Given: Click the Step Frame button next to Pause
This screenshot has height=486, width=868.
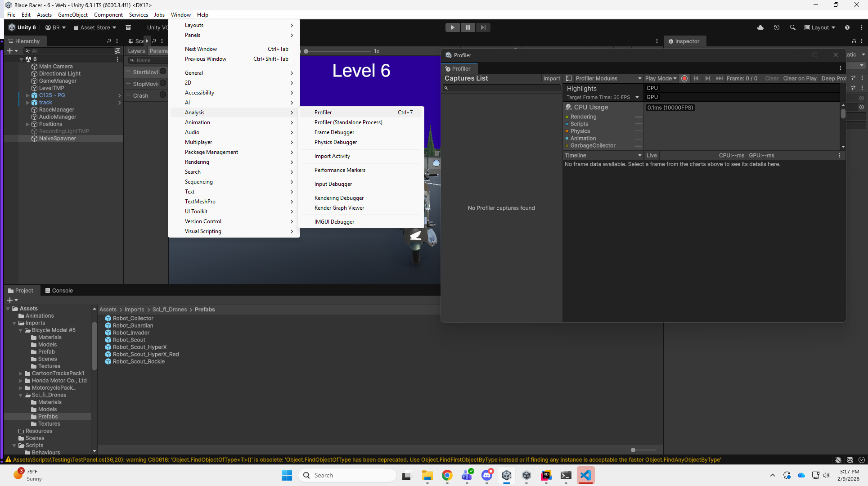Looking at the screenshot, I should click(483, 27).
